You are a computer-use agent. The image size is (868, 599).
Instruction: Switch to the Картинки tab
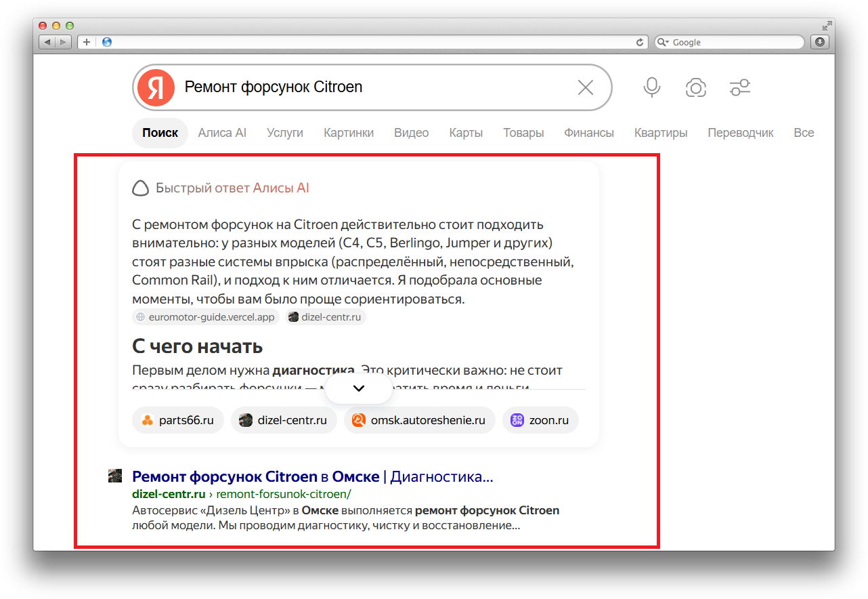(x=349, y=133)
